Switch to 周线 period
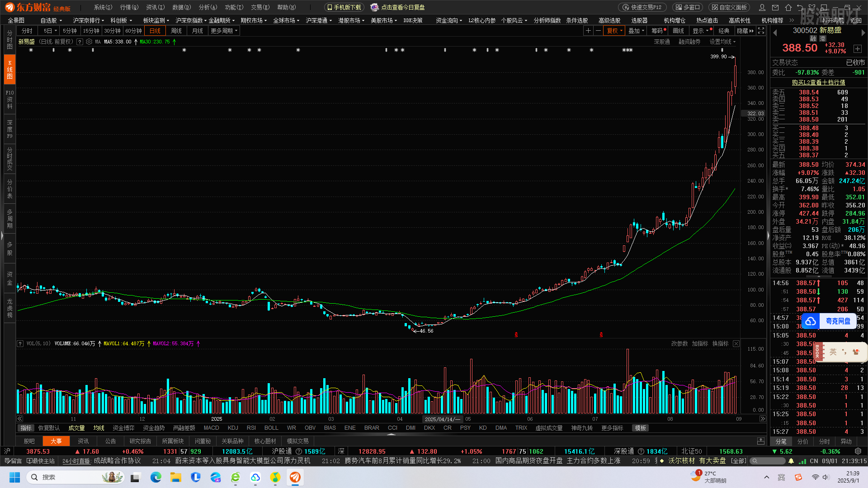 click(176, 31)
